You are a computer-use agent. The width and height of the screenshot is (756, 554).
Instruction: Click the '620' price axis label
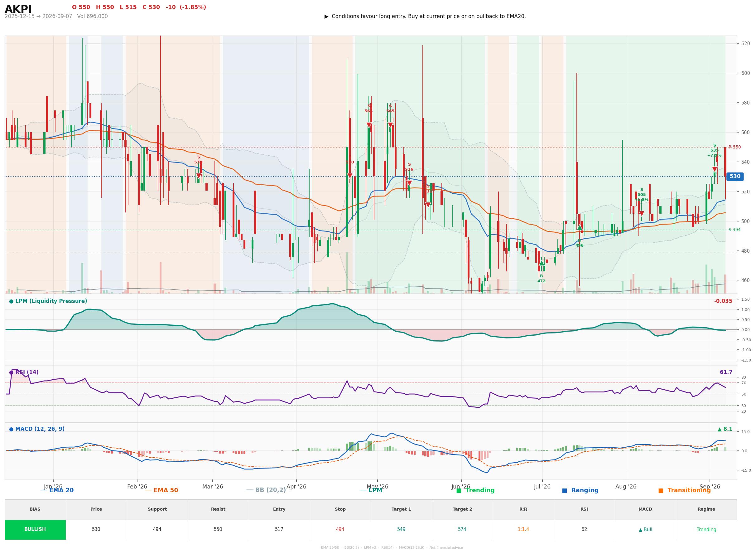tap(745, 44)
